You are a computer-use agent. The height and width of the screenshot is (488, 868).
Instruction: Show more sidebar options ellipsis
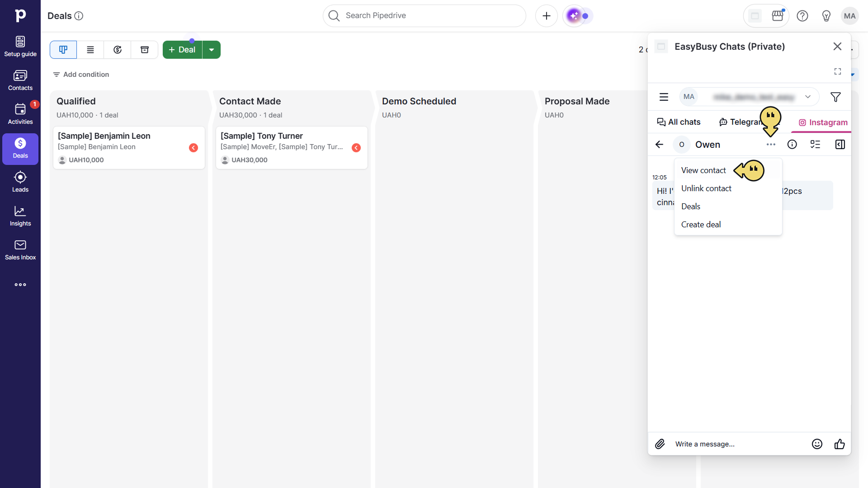(x=20, y=285)
